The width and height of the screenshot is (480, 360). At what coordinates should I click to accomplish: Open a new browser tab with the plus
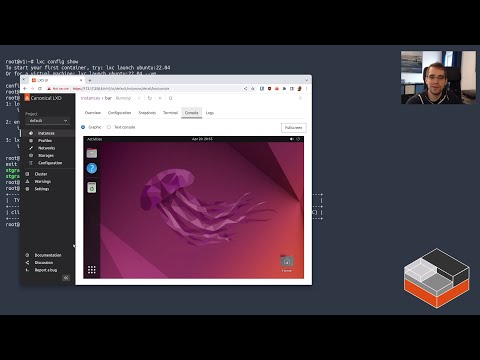[90, 80]
